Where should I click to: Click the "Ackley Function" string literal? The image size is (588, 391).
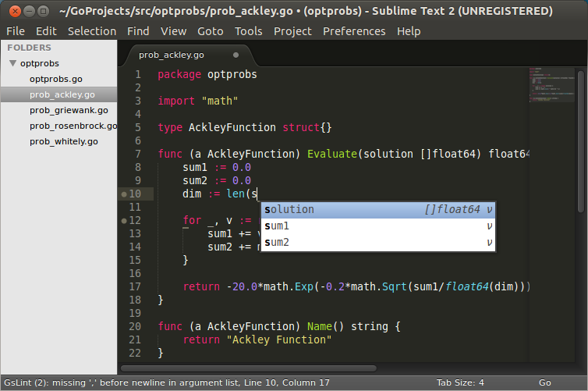click(x=279, y=339)
